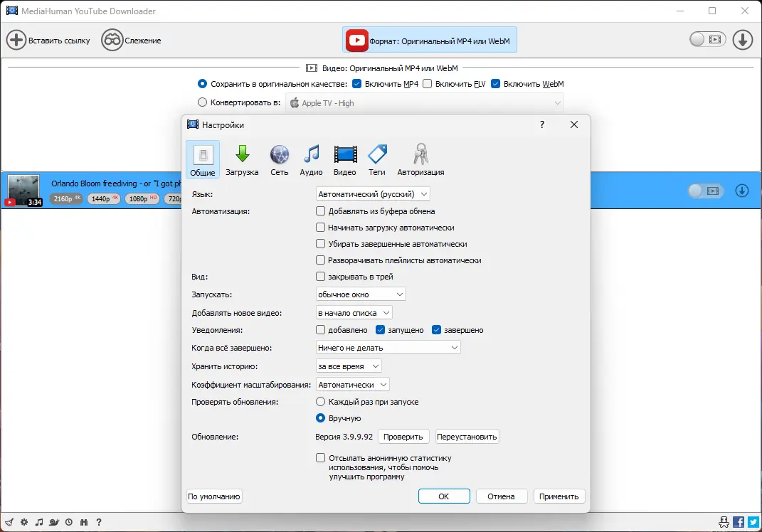762x532 pixels.
Task: Open the Авторизация keys tab
Action: [x=421, y=159]
